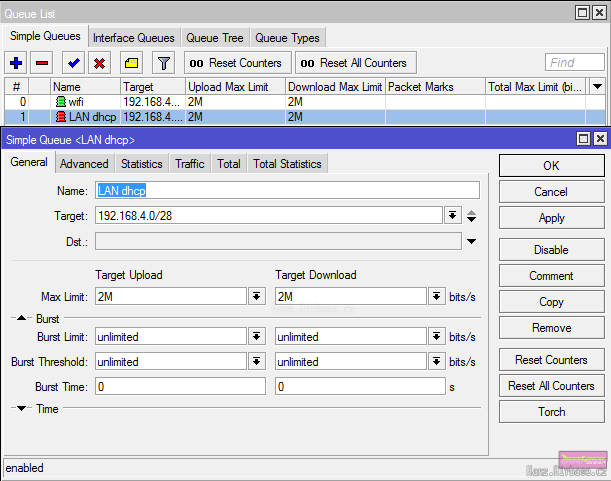Click the Find search field
This screenshot has width=611, height=481.
(x=575, y=62)
